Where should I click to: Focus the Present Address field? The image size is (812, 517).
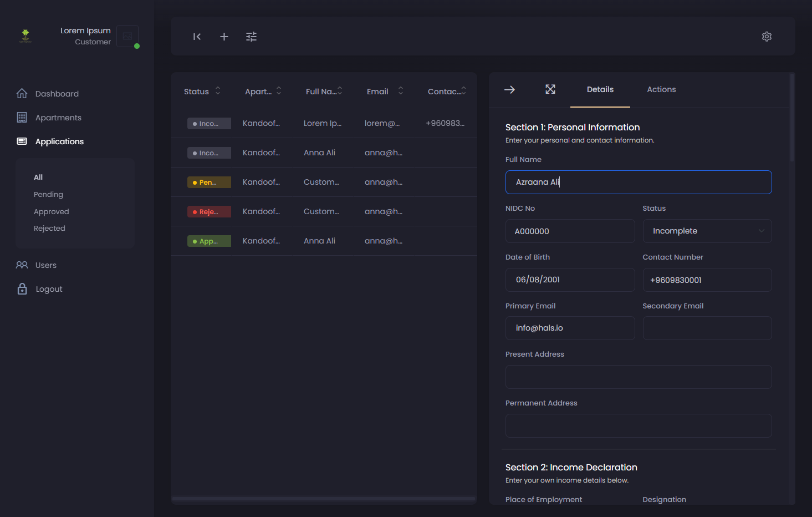pos(639,377)
